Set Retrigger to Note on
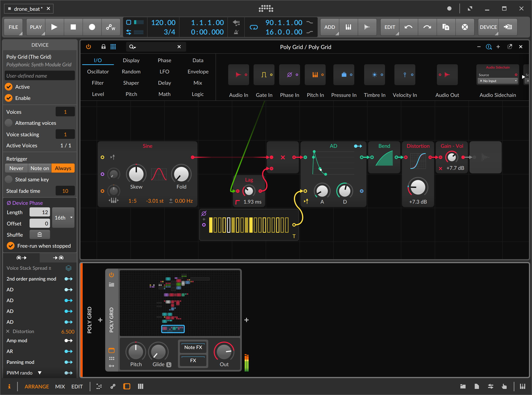This screenshot has width=532, height=395. coord(40,168)
